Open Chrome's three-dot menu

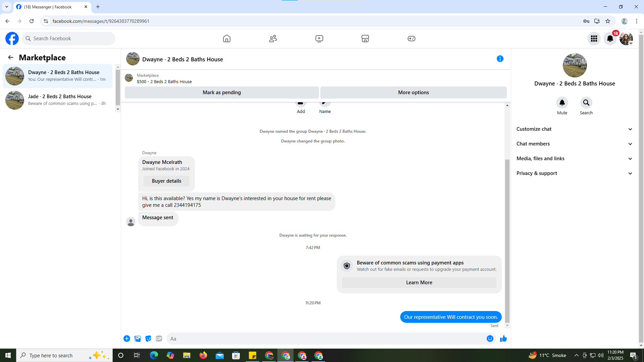[x=637, y=21]
